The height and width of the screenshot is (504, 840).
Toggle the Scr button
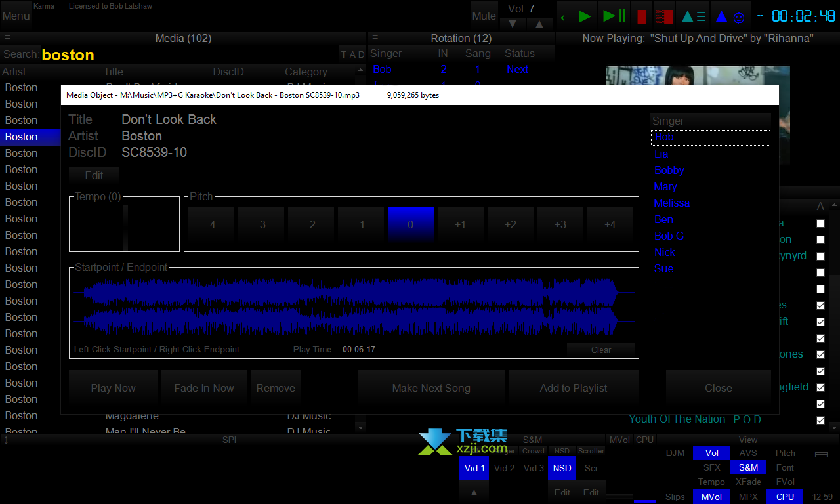[x=591, y=468]
